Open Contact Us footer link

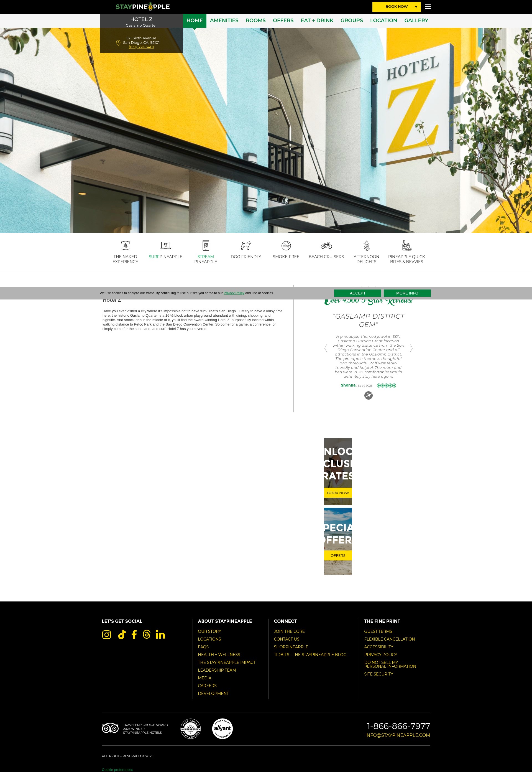pos(287,639)
